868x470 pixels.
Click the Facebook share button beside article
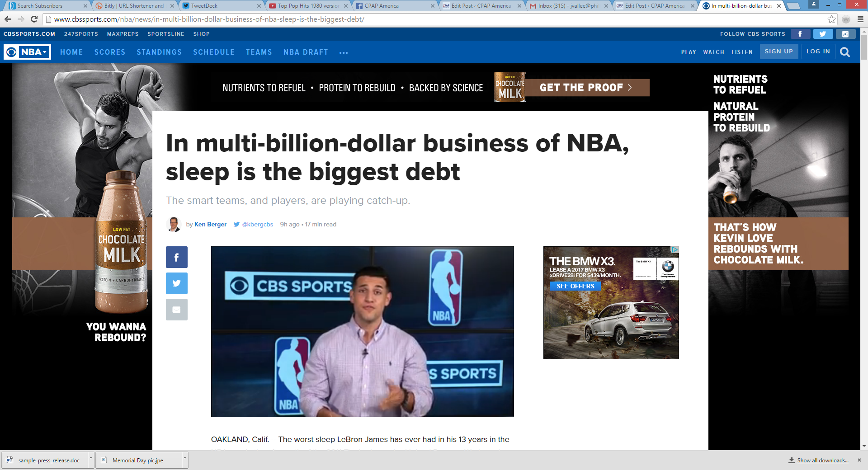tap(176, 257)
